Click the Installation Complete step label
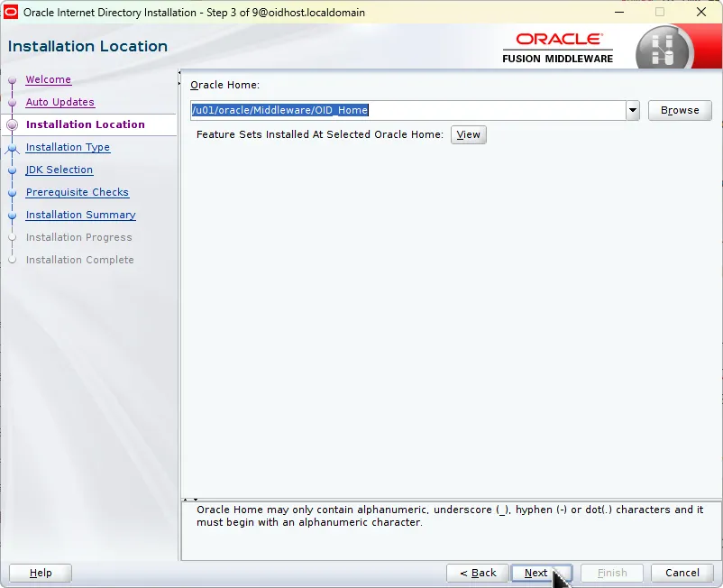Screen dimensions: 723x588 [79, 260]
